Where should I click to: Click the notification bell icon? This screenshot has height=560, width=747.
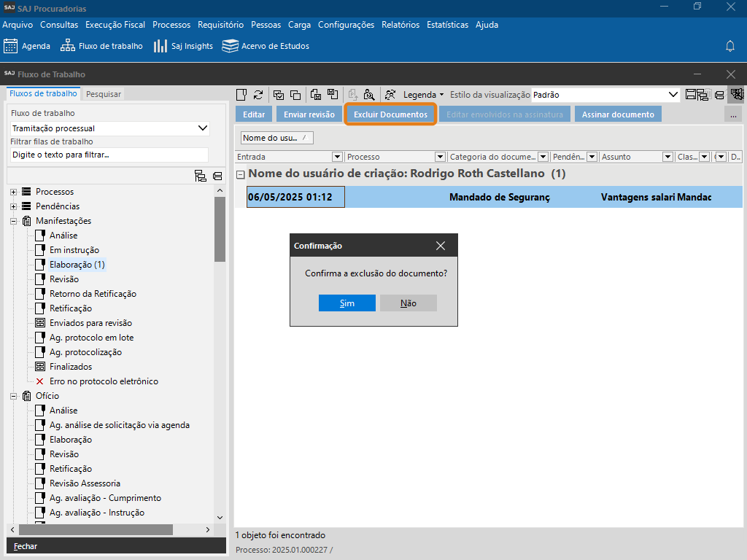pos(729,46)
